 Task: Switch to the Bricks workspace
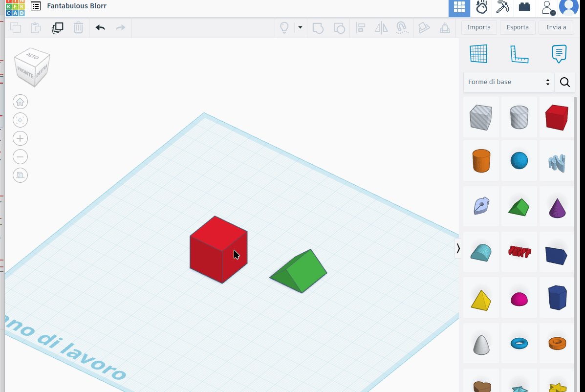click(524, 7)
